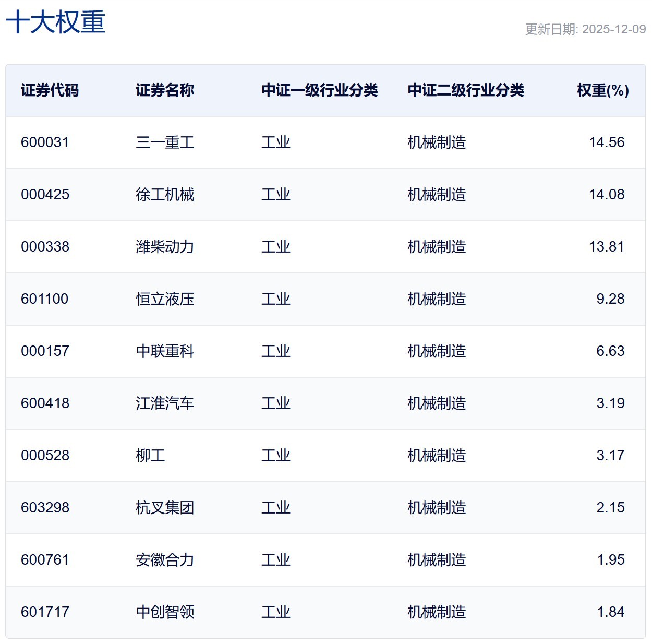Select stock name 恒立液压

(x=165, y=299)
